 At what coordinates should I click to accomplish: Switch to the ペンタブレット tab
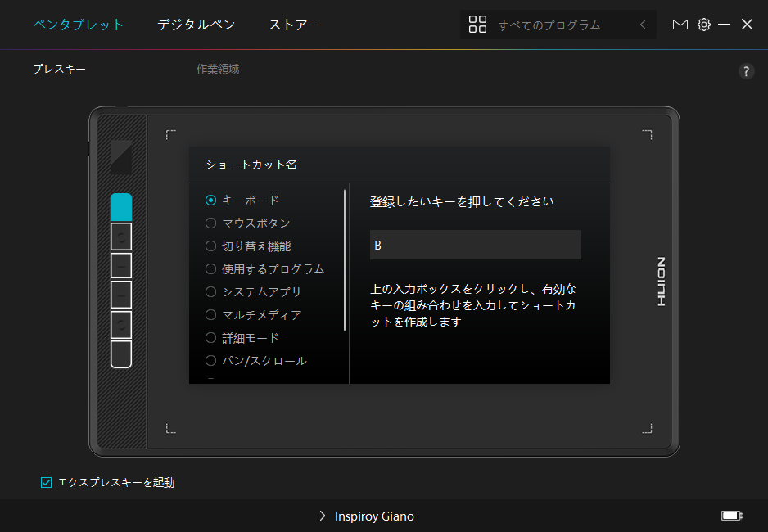[x=79, y=25]
